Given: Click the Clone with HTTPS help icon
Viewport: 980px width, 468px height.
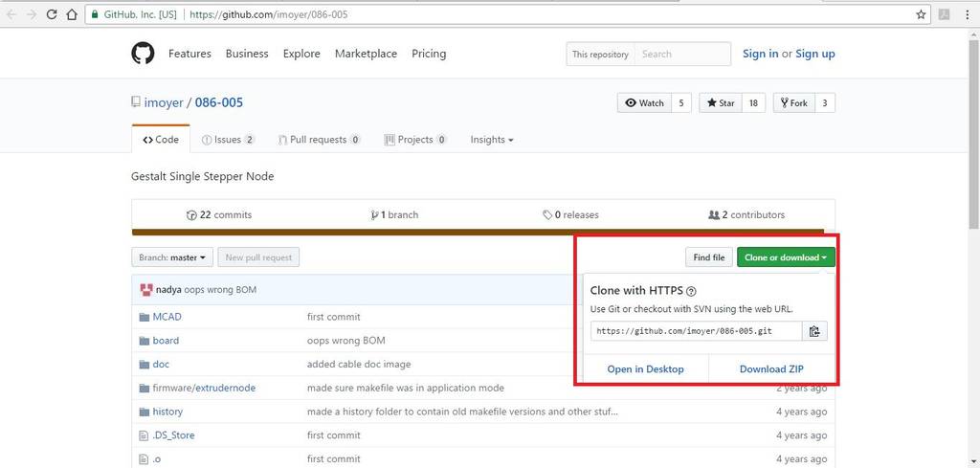Looking at the screenshot, I should [x=691, y=291].
